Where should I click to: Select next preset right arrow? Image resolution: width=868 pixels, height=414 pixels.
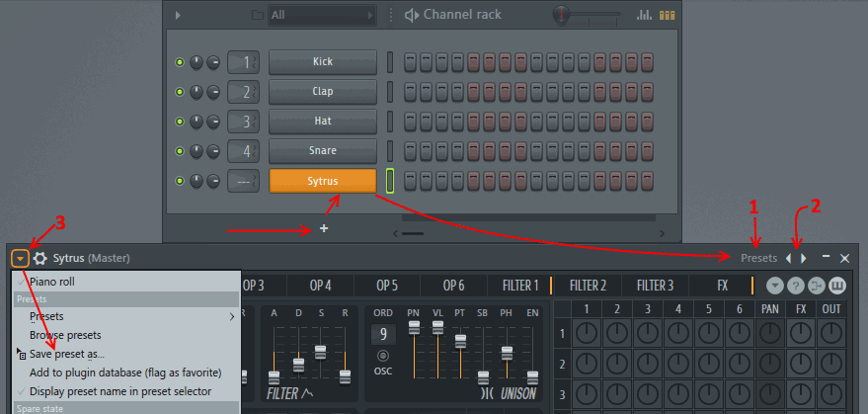click(x=804, y=258)
